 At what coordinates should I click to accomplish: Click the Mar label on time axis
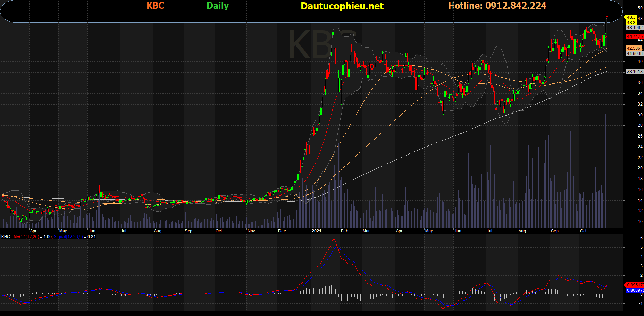click(x=366, y=231)
